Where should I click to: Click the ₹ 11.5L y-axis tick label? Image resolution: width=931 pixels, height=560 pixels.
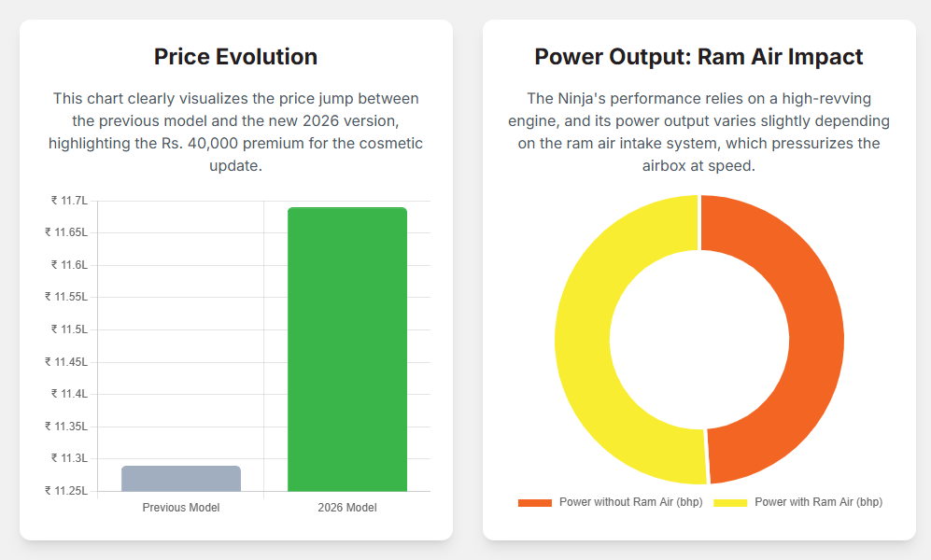69,329
